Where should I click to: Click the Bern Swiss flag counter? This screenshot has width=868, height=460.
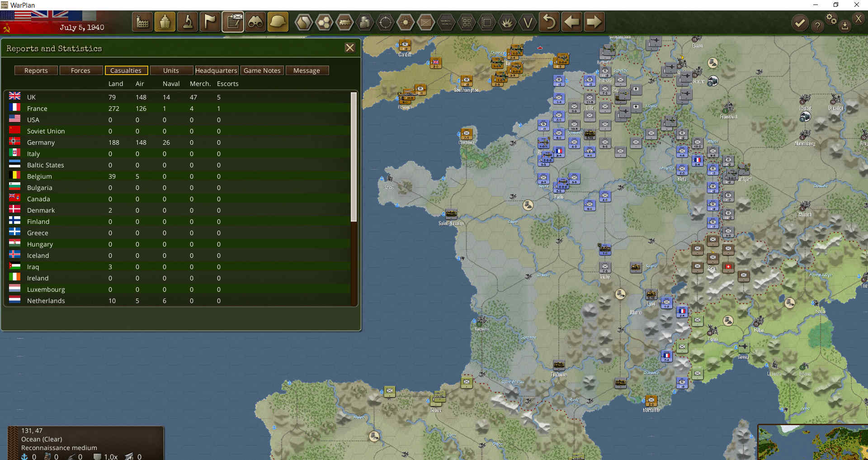(728, 266)
